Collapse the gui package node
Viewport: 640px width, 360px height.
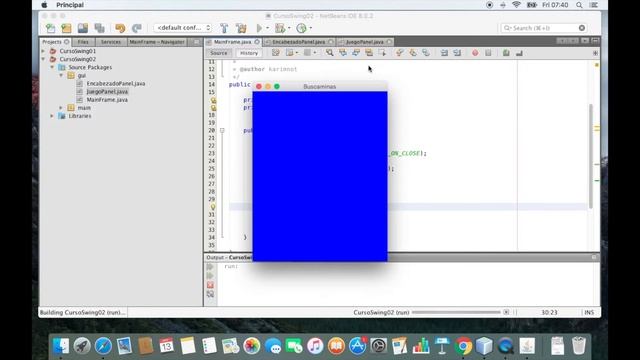click(61, 76)
